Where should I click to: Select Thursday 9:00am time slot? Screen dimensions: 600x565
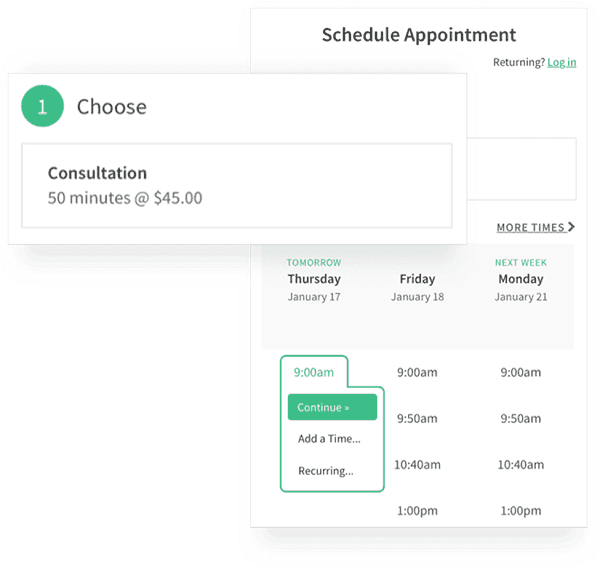pyautogui.click(x=314, y=372)
